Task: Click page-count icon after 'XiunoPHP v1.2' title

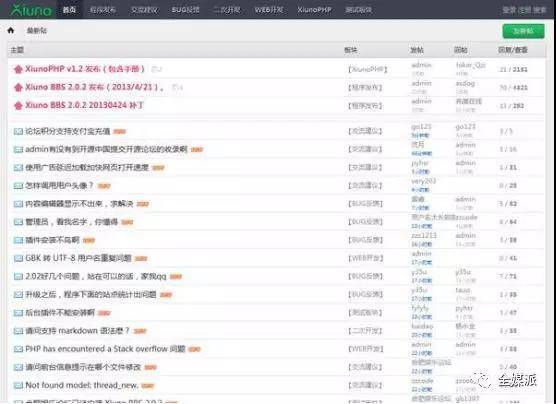Action: click(x=156, y=69)
